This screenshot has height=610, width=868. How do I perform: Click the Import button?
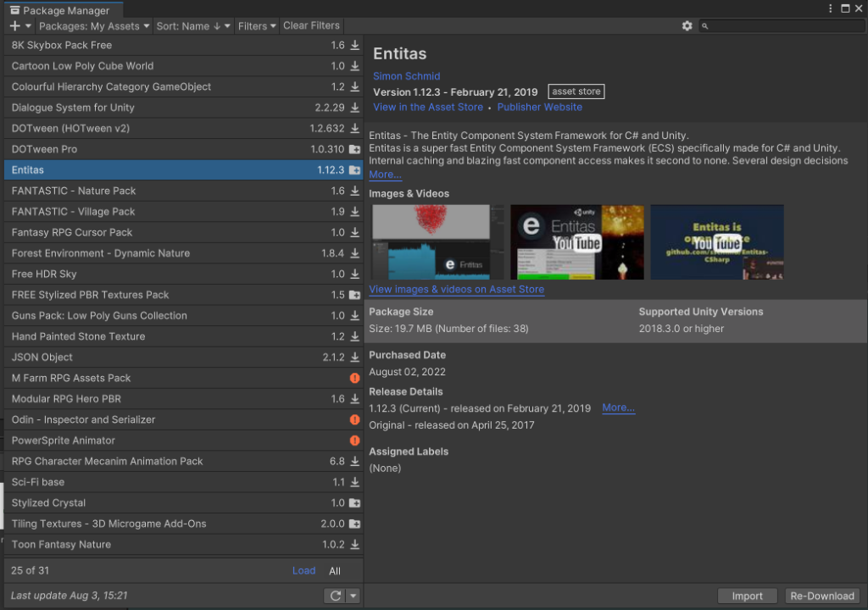pyautogui.click(x=748, y=596)
